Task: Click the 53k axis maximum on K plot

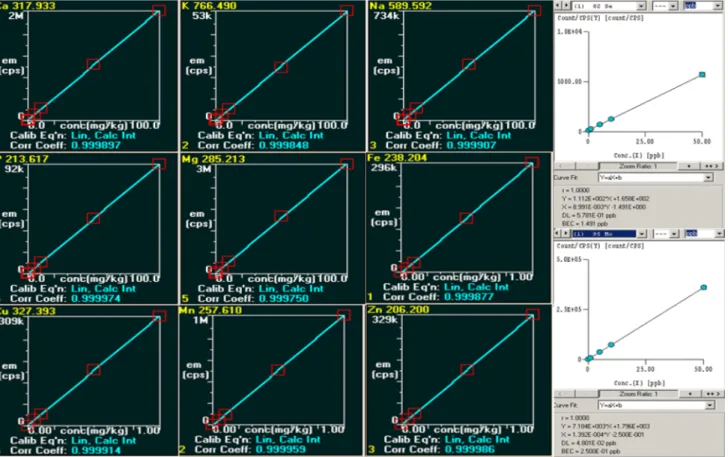Action: pos(202,16)
